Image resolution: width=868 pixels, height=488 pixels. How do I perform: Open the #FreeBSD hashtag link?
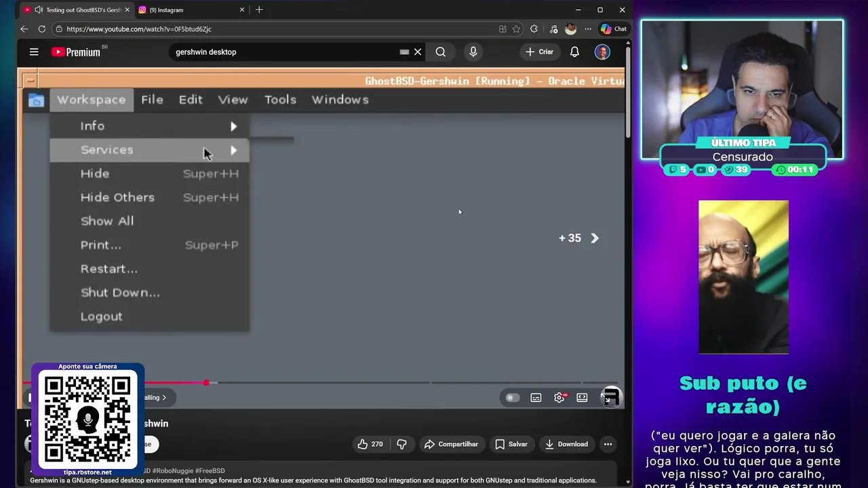click(210, 470)
